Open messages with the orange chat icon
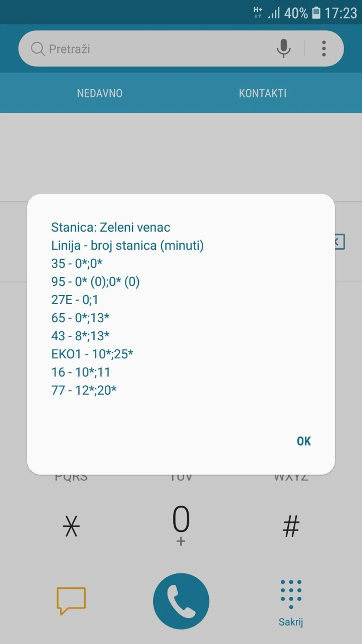Viewport: 362px width, 644px height. pos(71,600)
